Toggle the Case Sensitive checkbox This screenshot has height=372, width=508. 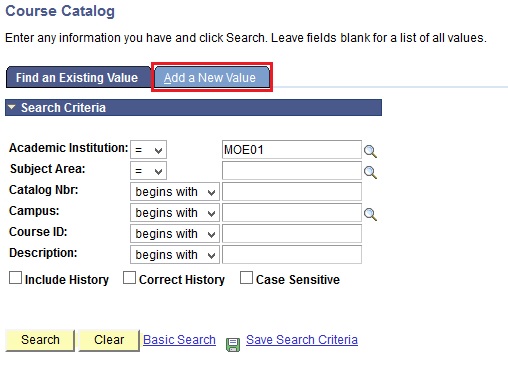[x=246, y=278]
